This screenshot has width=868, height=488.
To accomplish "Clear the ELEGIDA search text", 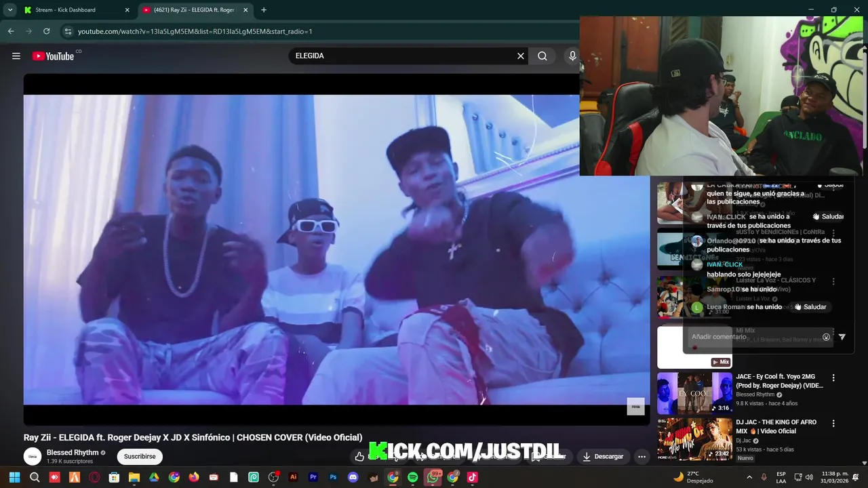I will [521, 56].
